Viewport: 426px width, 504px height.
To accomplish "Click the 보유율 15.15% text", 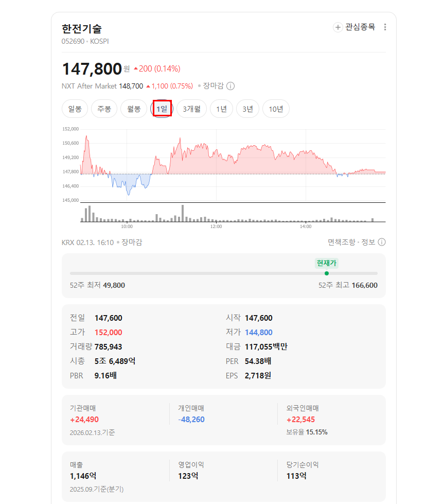I will click(x=307, y=432).
